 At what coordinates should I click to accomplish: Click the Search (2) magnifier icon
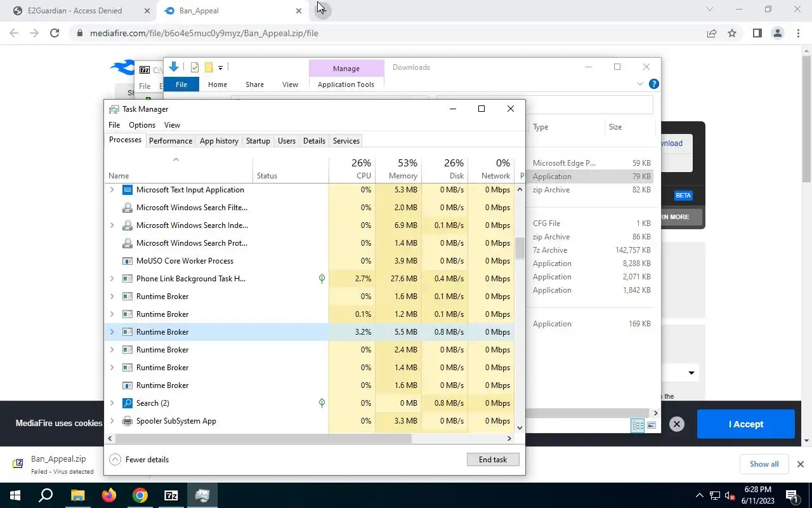[x=127, y=403]
